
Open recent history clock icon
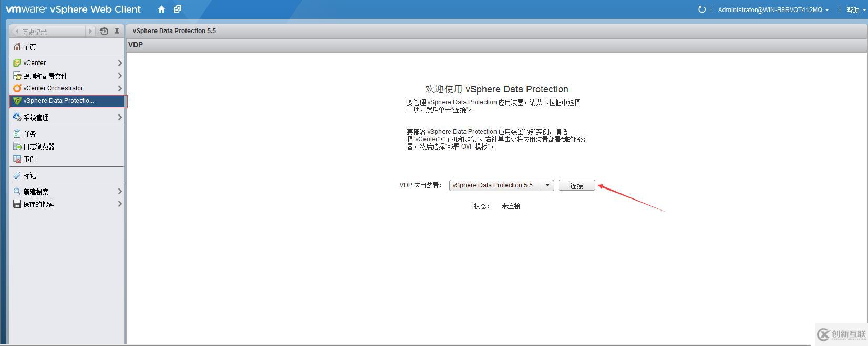(104, 32)
